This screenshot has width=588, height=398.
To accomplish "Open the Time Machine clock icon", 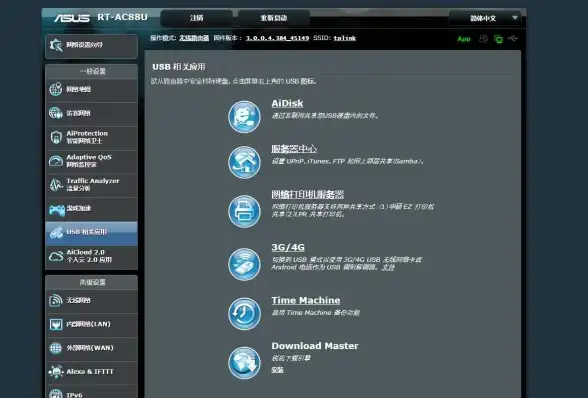I will pos(244,314).
